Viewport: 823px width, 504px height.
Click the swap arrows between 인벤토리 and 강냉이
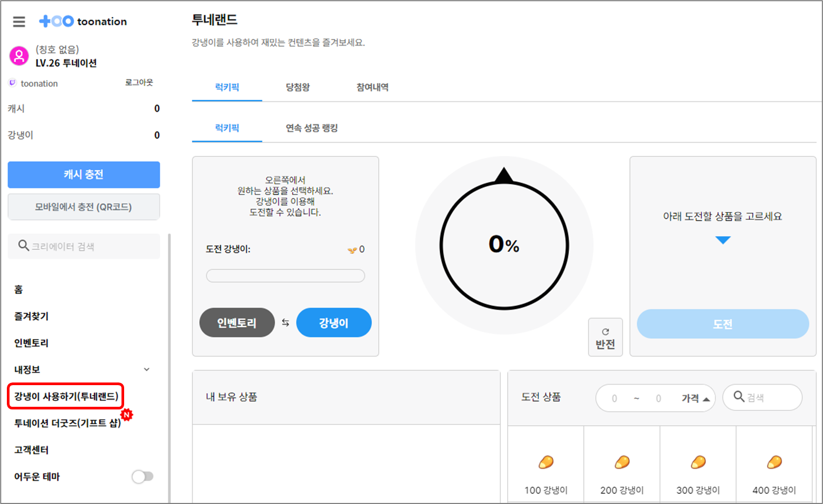285,323
